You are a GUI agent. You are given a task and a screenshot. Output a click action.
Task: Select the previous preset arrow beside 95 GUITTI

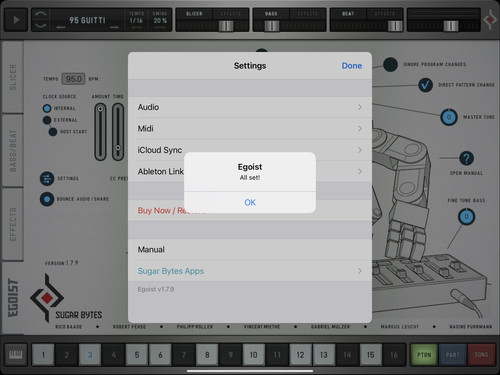pyautogui.click(x=61, y=27)
